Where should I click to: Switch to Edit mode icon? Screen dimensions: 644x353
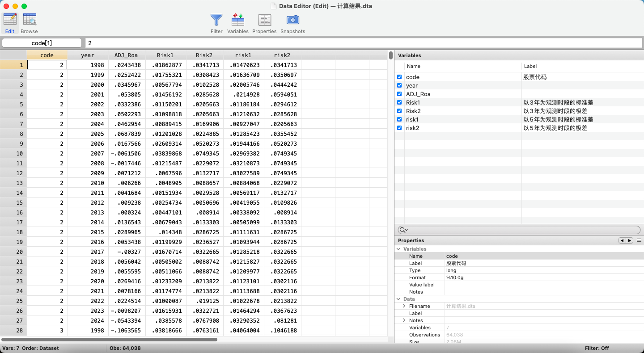pos(10,20)
